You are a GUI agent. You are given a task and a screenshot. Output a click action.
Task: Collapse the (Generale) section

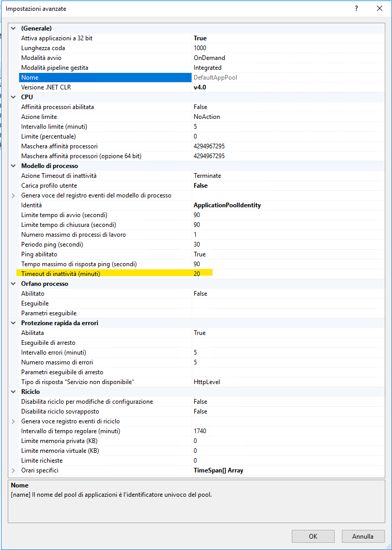(13, 28)
